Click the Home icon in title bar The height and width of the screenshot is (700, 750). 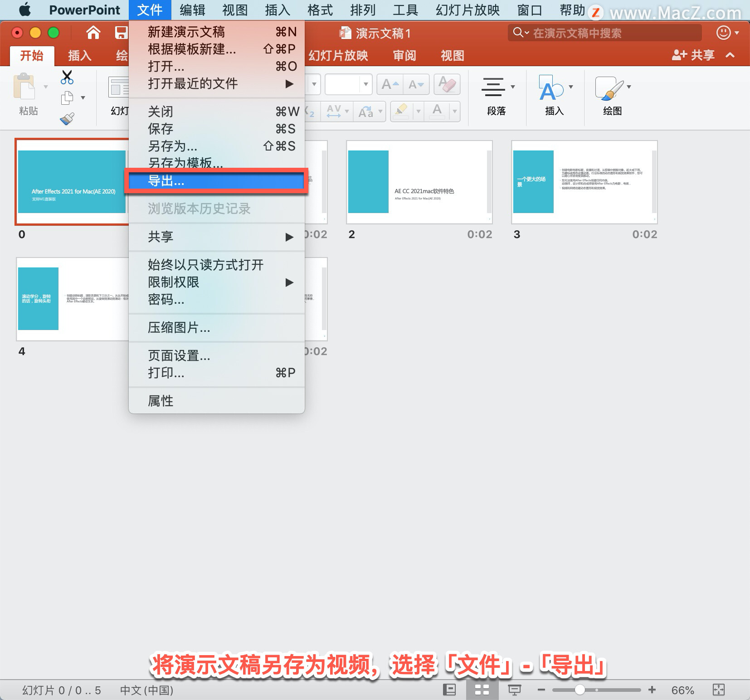pos(93,33)
